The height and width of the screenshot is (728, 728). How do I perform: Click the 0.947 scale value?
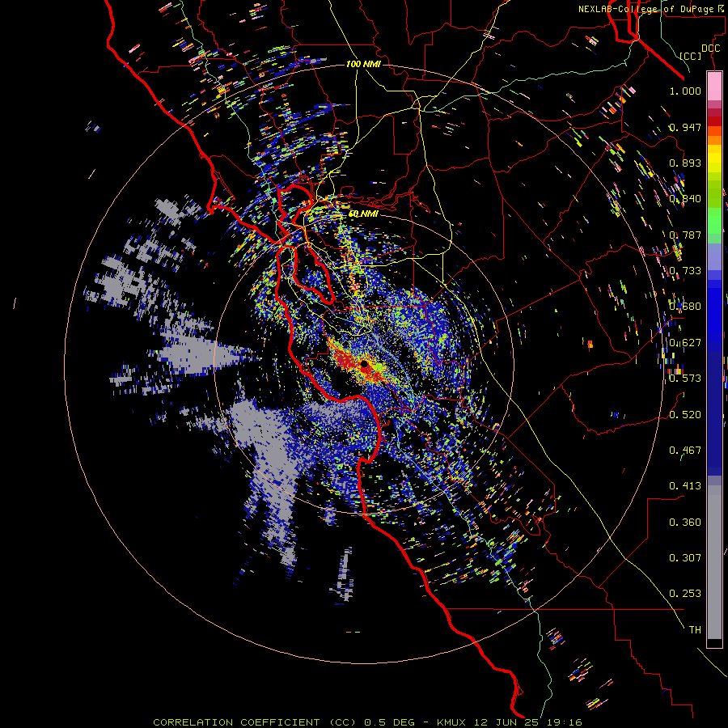pos(685,127)
